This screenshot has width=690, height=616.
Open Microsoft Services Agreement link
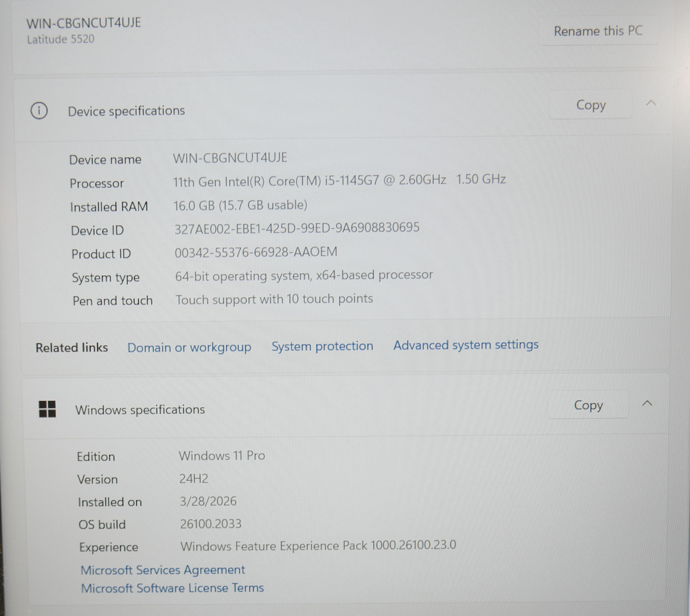pos(163,570)
